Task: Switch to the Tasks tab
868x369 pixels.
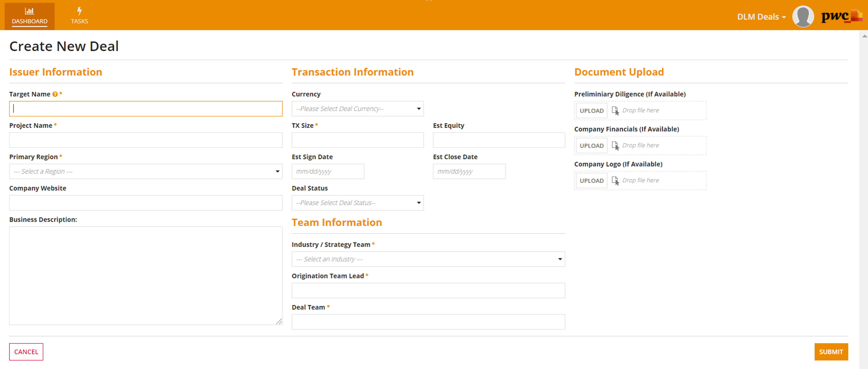Action: click(80, 16)
